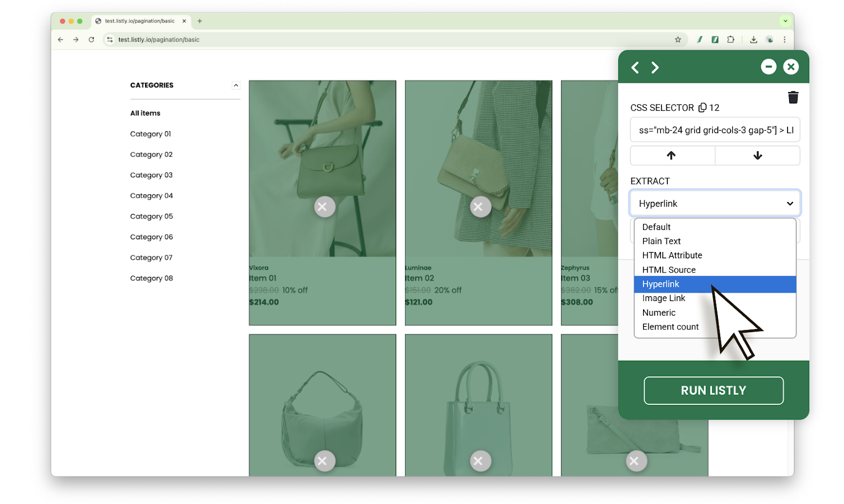
Task: Move selector up with the up arrow
Action: point(672,156)
